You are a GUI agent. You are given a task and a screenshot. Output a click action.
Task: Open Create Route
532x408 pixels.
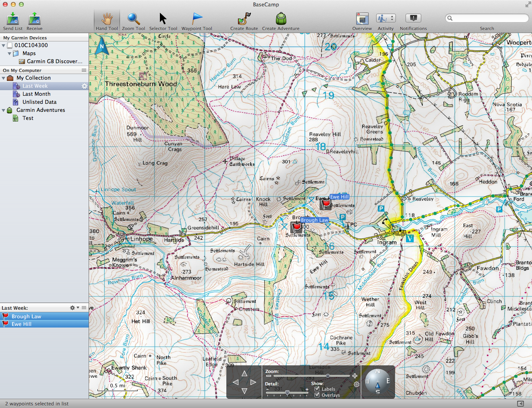tap(244, 18)
